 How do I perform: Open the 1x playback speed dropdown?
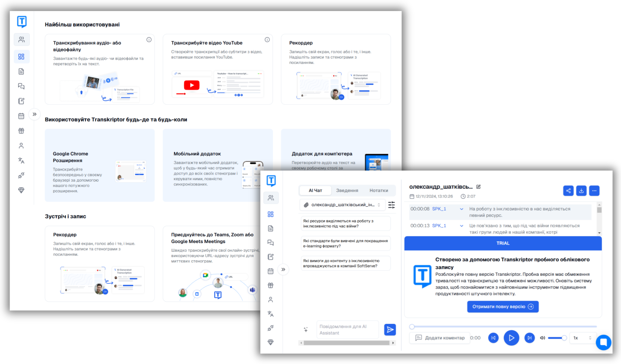click(582, 338)
